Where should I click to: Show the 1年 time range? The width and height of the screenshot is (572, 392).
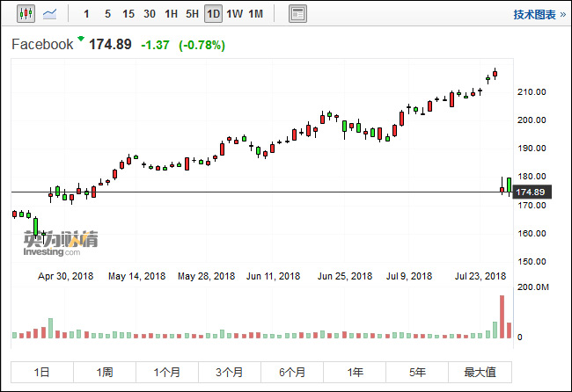click(356, 372)
